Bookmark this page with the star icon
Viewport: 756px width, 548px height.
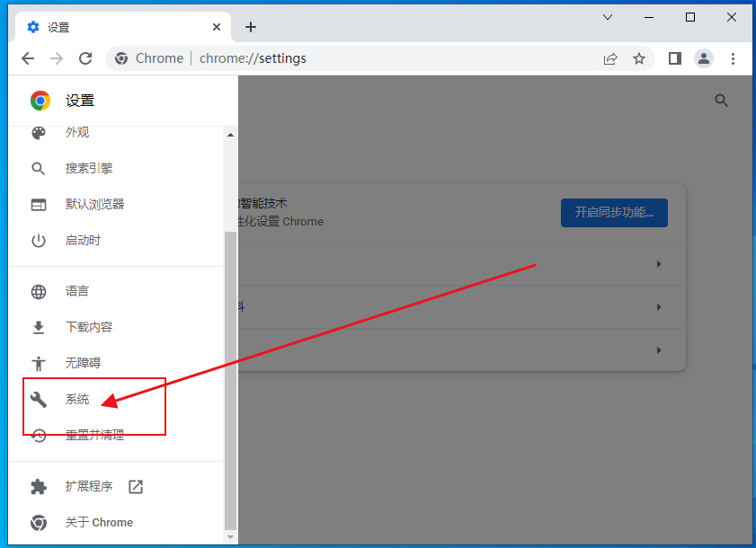(x=639, y=58)
